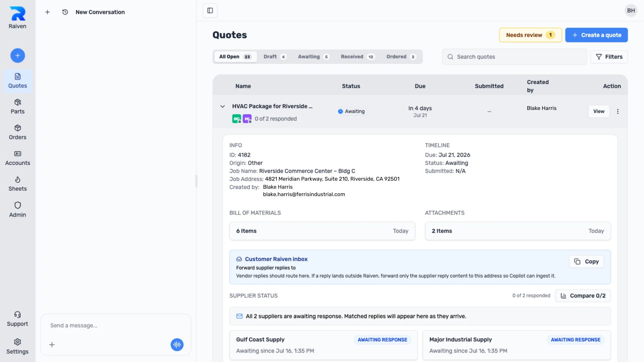This screenshot has height=362, width=644.
Task: Click the Submitted column header
Action: (489, 86)
